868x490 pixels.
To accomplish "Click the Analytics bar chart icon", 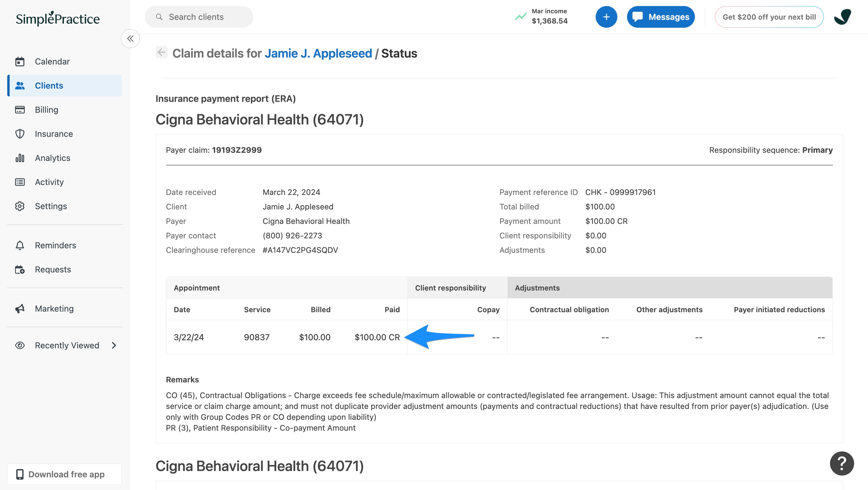I will tap(20, 158).
